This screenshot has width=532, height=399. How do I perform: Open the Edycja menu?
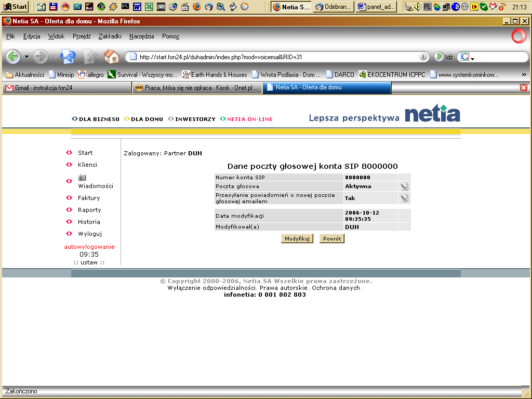(x=32, y=36)
